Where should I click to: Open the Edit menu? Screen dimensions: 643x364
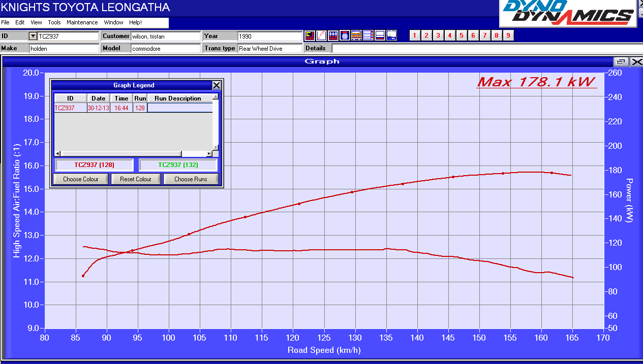coord(20,22)
